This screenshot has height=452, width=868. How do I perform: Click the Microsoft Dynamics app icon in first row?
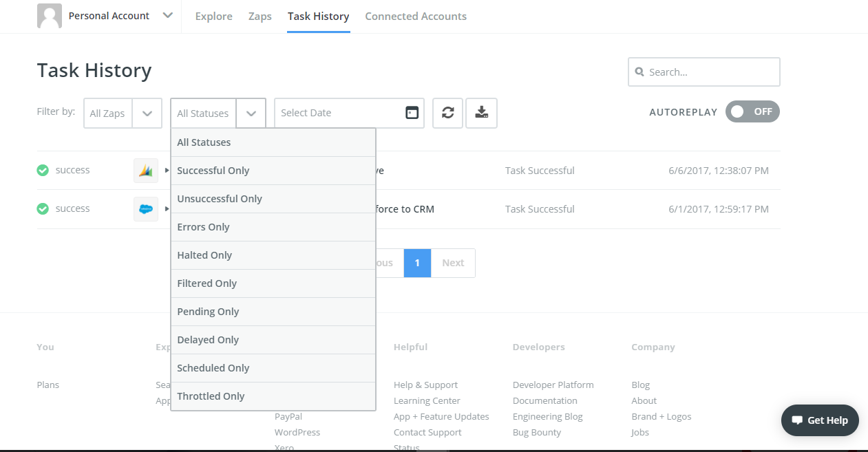(x=146, y=171)
